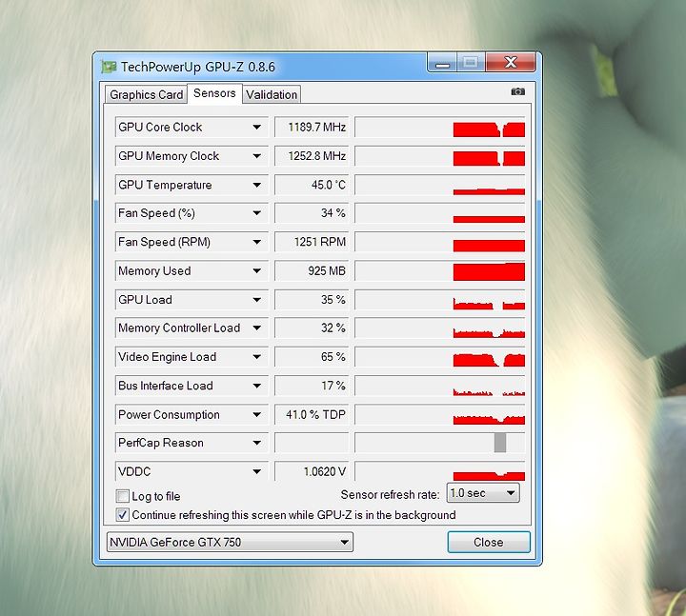Expand the Memory Used sensor dropdown
This screenshot has width=686, height=616.
(257, 270)
